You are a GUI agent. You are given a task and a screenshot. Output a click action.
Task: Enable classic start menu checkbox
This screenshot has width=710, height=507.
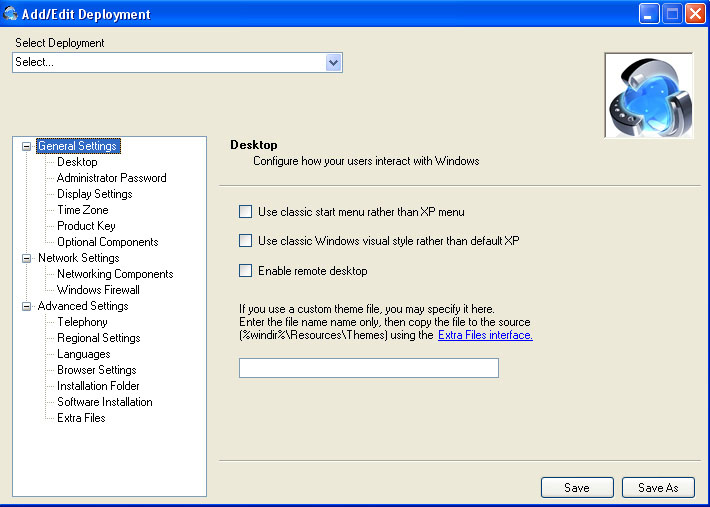(x=245, y=212)
